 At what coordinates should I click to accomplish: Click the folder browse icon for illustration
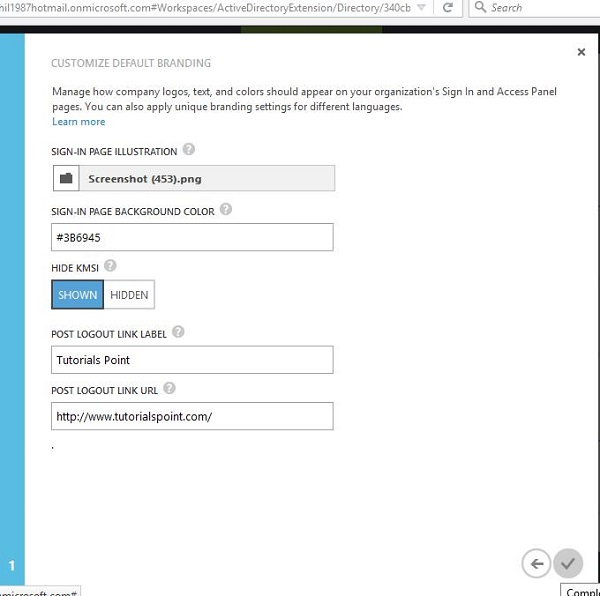click(66, 178)
